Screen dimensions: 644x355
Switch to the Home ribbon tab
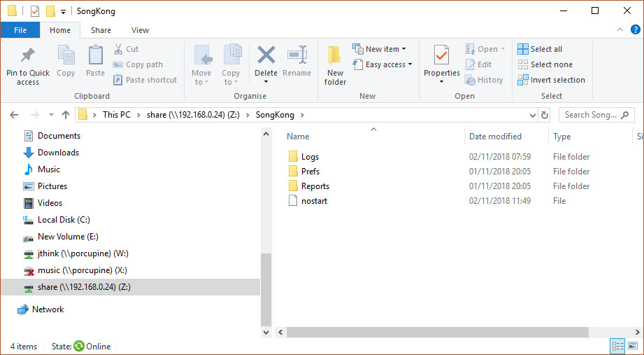60,30
